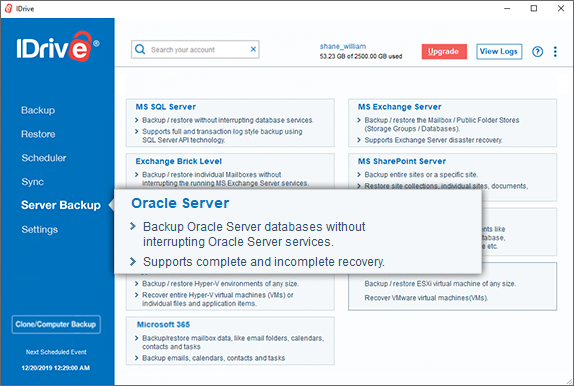Choose the Microsoft 365 backup option
The width and height of the screenshot is (574, 386).
[x=230, y=341]
